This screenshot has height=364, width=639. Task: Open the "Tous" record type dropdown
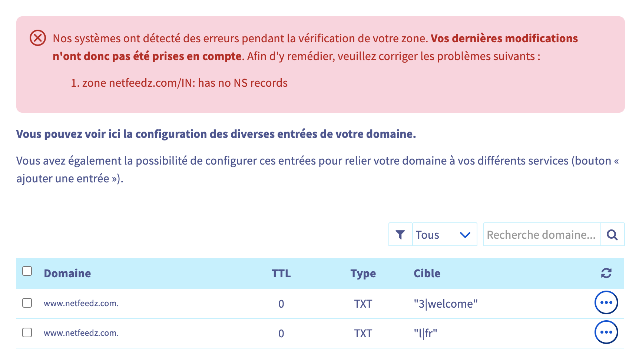coord(444,235)
